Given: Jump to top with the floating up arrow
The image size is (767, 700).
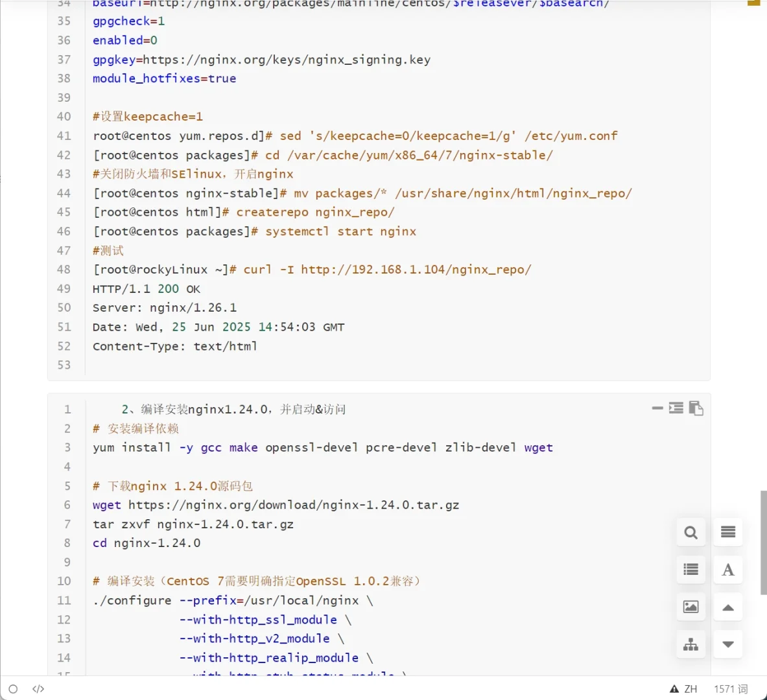Looking at the screenshot, I should point(728,607).
